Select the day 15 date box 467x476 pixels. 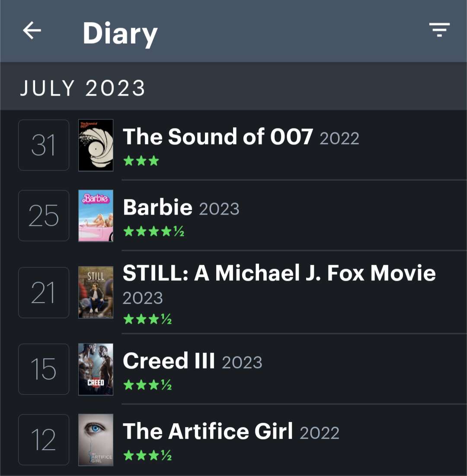click(x=44, y=369)
